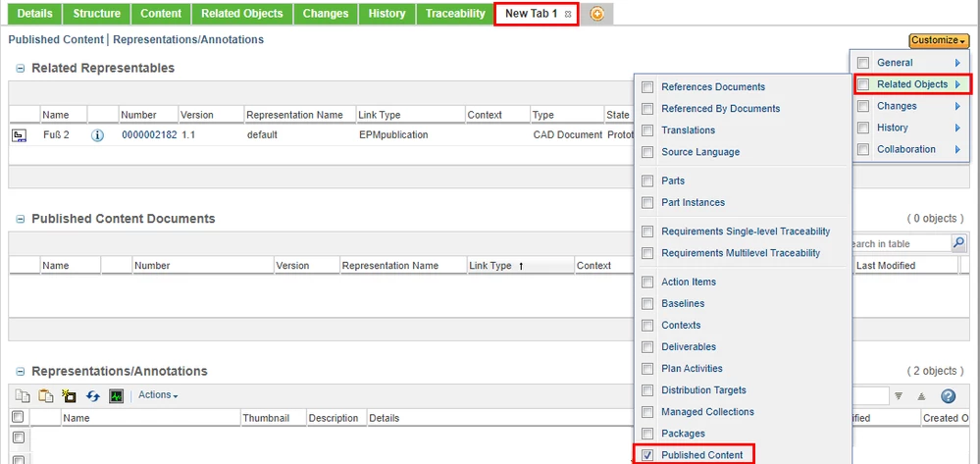This screenshot has width=980, height=464.
Task: Switch to the Structure tab
Action: click(x=97, y=13)
